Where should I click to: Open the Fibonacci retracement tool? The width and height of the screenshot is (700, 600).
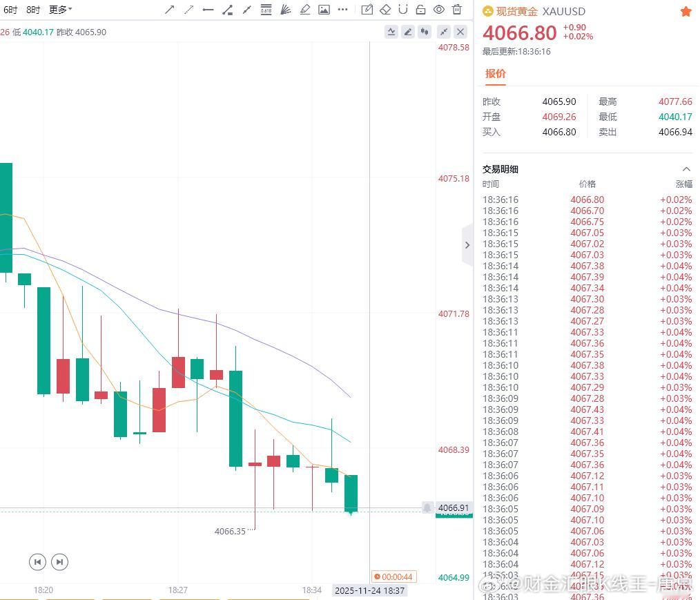click(x=265, y=10)
